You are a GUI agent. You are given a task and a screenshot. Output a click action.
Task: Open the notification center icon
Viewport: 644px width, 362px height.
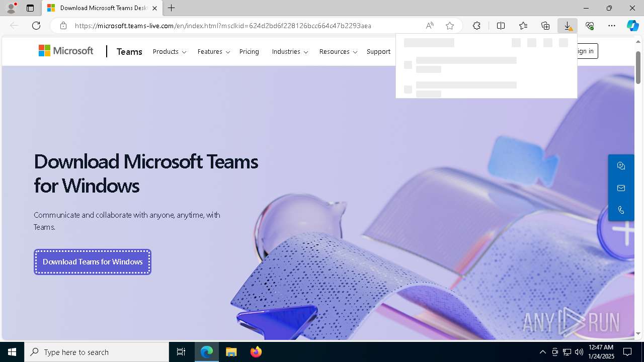tap(627, 352)
